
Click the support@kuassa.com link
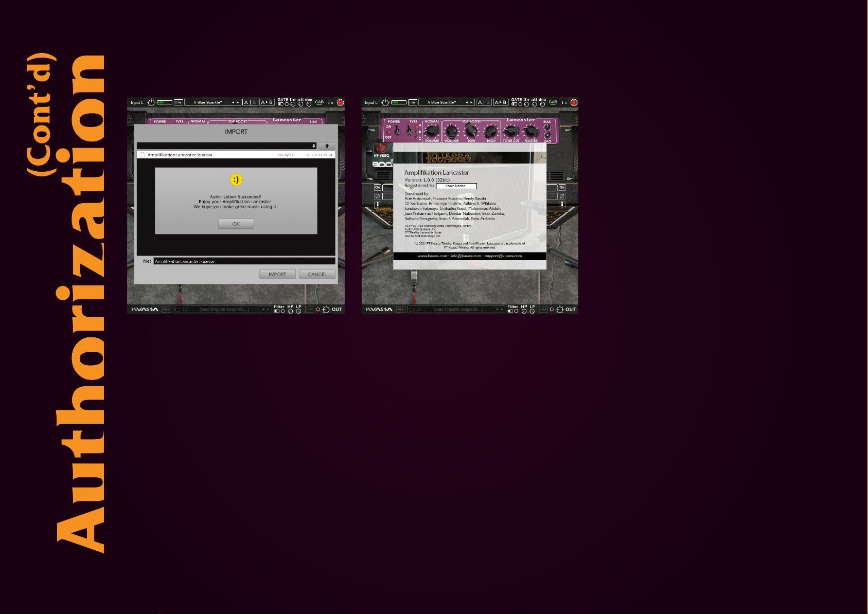coord(503,256)
